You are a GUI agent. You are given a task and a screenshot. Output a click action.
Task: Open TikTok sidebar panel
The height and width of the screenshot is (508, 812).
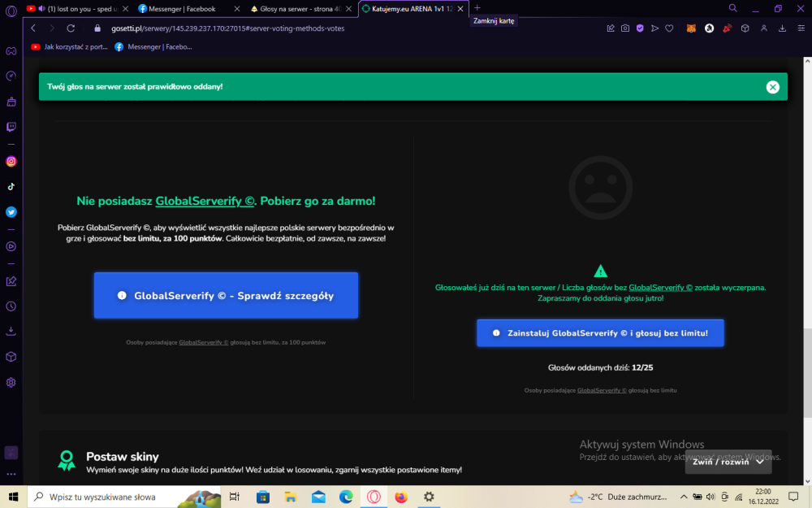pos(11,187)
